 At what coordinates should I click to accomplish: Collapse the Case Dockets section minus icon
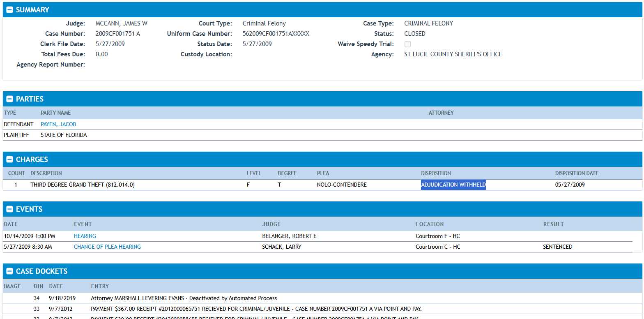9,271
